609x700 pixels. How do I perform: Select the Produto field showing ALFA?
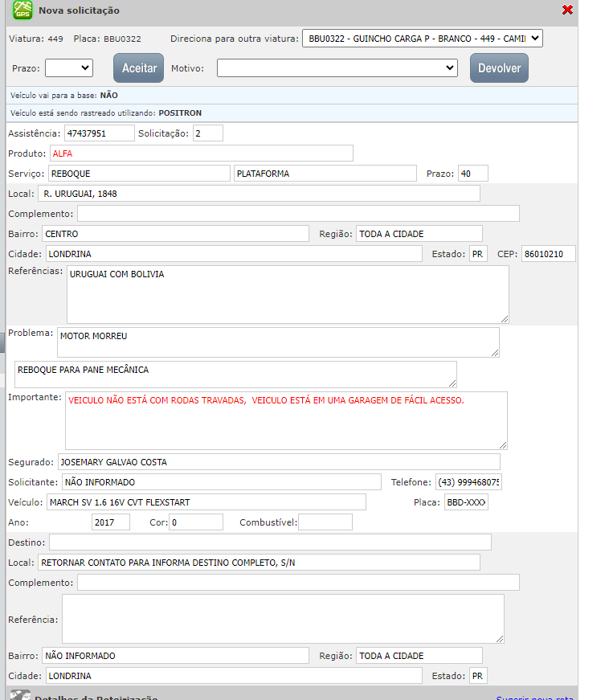(x=201, y=154)
